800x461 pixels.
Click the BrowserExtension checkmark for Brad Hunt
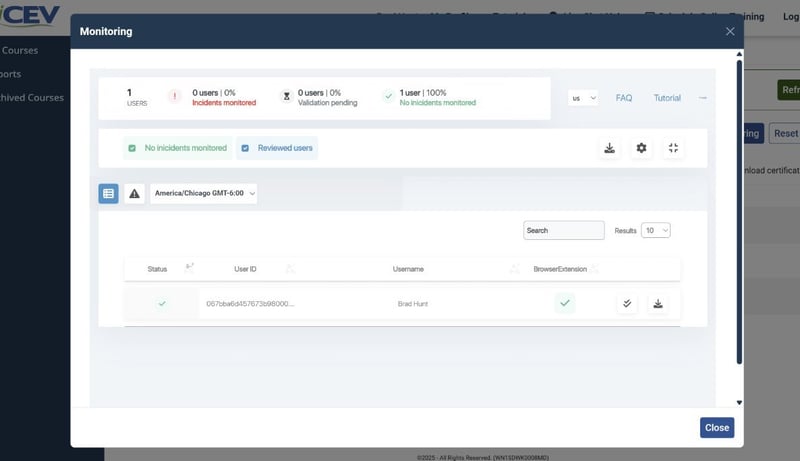[565, 303]
